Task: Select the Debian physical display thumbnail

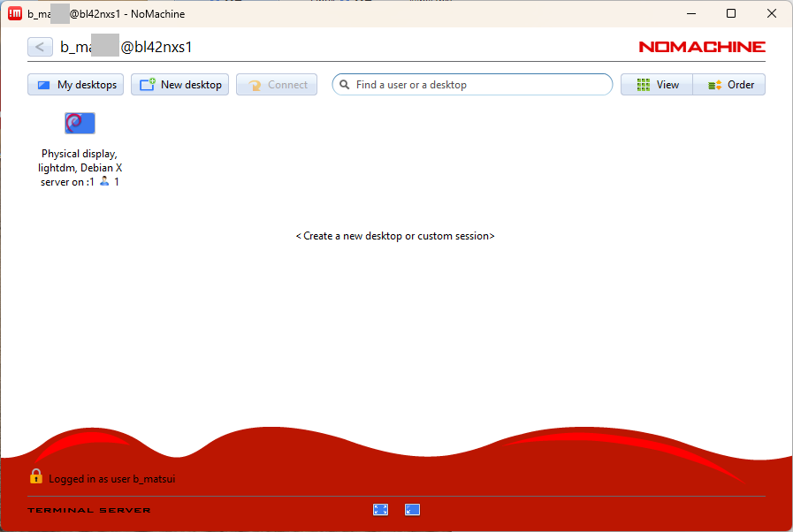Action: point(80,123)
